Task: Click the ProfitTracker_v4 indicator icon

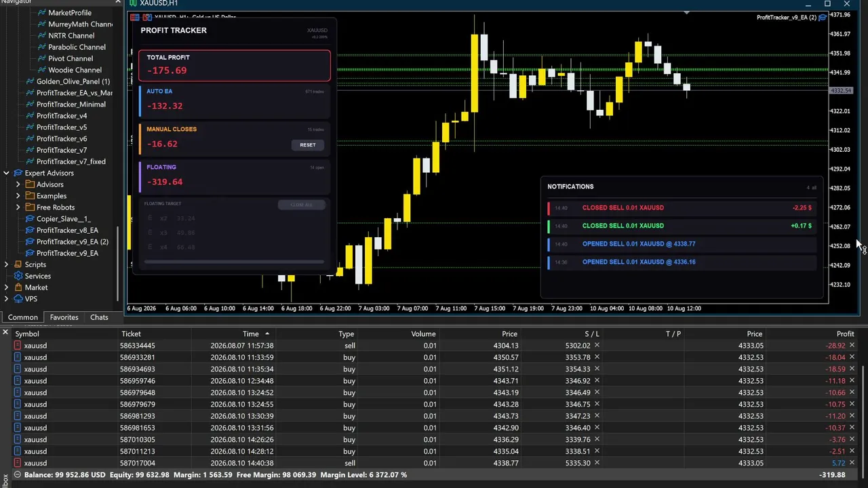Action: (x=30, y=116)
